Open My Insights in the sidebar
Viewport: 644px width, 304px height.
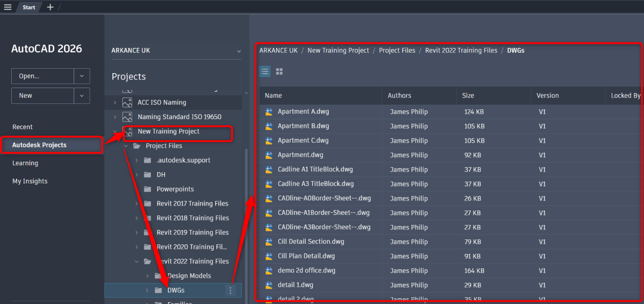click(30, 181)
